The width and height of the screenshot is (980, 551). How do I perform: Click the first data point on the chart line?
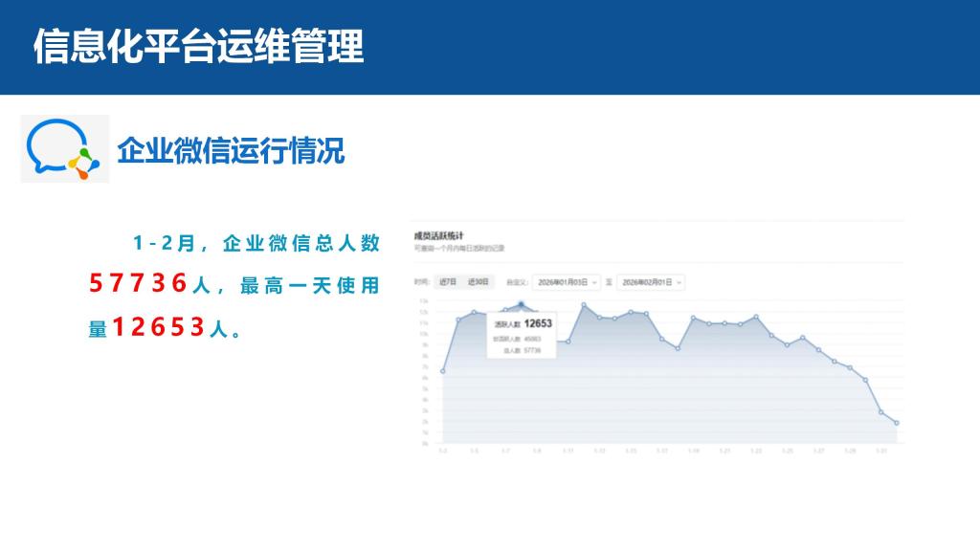(x=442, y=371)
